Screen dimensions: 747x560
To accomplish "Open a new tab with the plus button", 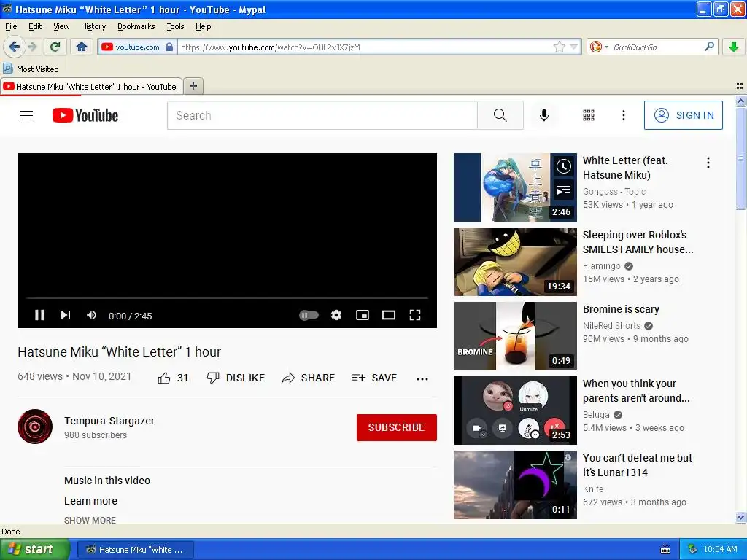I will click(x=193, y=86).
